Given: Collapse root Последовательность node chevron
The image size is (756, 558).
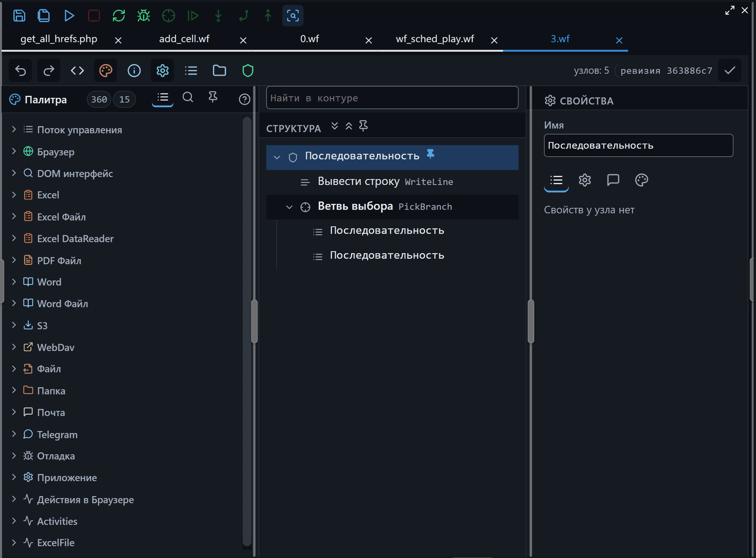Looking at the screenshot, I should click(277, 157).
